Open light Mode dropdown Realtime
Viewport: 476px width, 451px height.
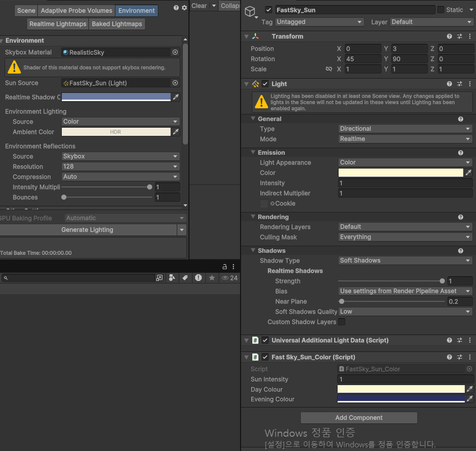click(405, 139)
